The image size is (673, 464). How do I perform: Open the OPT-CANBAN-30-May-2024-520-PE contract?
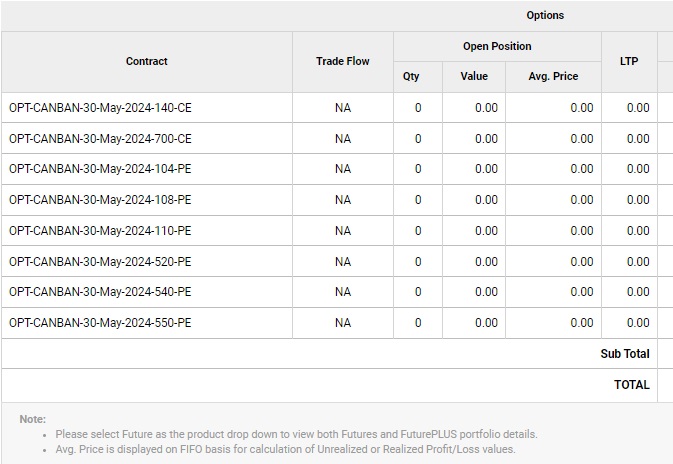click(x=100, y=262)
